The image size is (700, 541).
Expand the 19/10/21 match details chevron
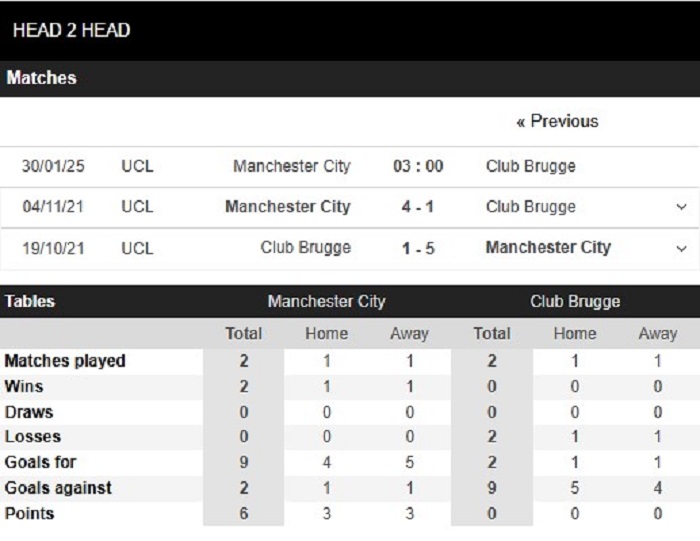coord(681,248)
